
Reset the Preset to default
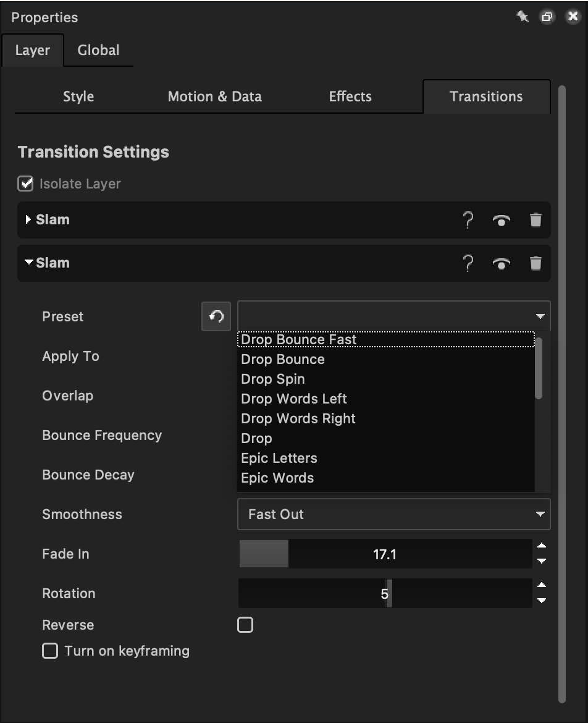point(216,316)
